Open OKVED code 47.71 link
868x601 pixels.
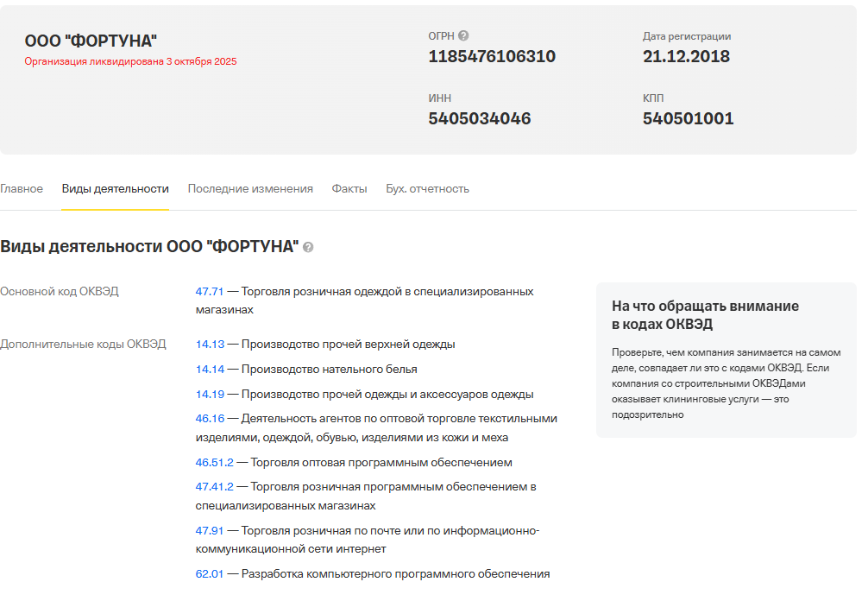[x=210, y=292]
